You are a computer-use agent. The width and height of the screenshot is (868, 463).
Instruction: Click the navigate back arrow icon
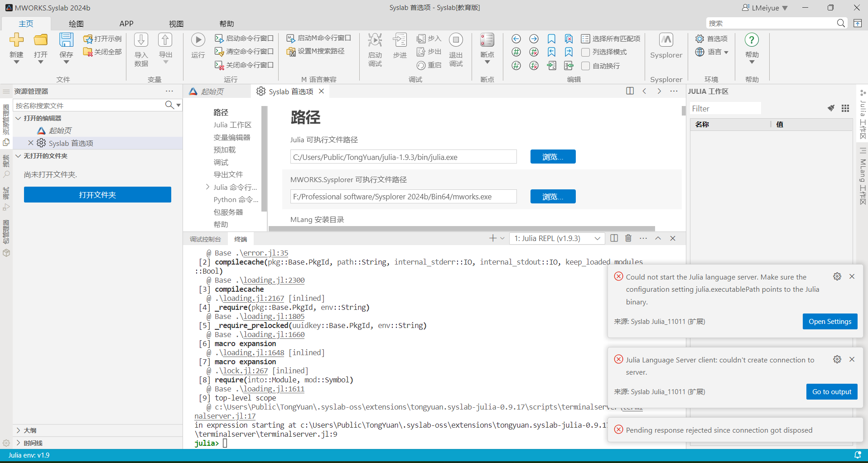pos(516,39)
